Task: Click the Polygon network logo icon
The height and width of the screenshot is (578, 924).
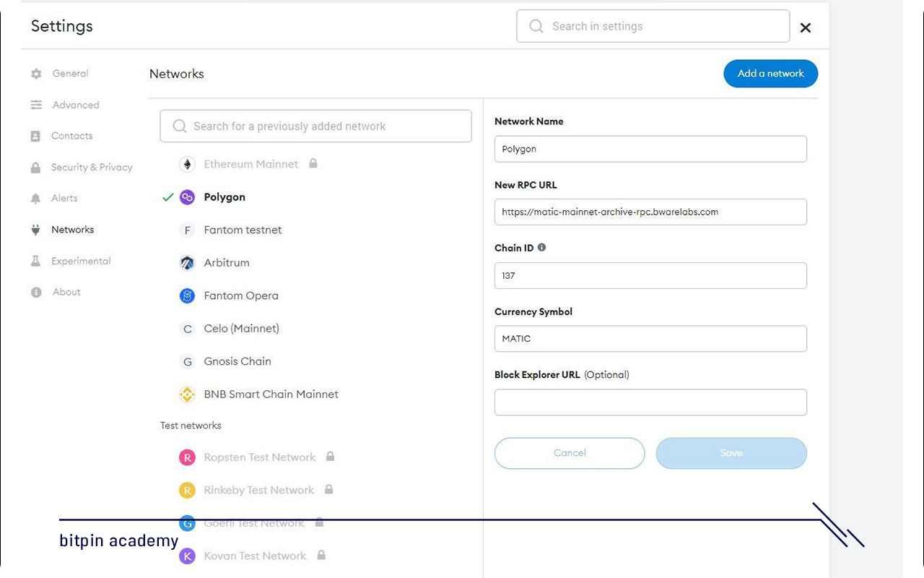Action: [x=187, y=197]
